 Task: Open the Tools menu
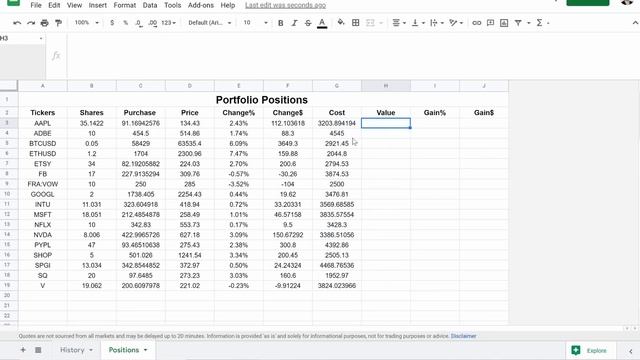pos(172,5)
